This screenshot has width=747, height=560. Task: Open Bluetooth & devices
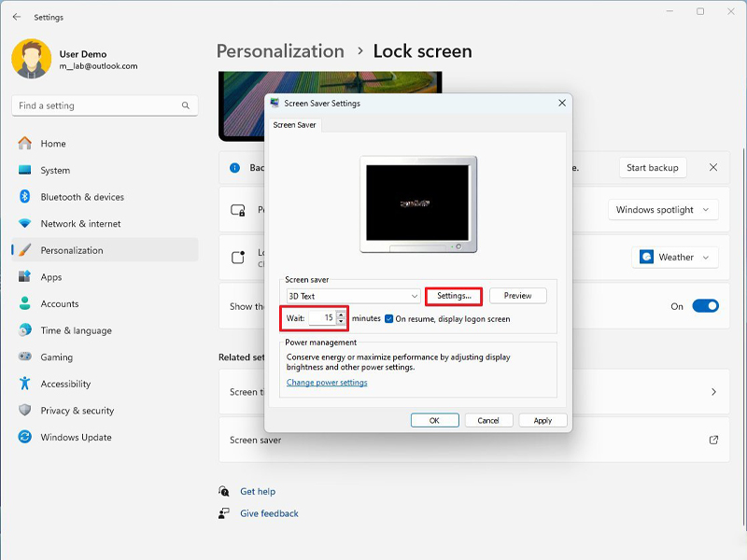[105, 197]
